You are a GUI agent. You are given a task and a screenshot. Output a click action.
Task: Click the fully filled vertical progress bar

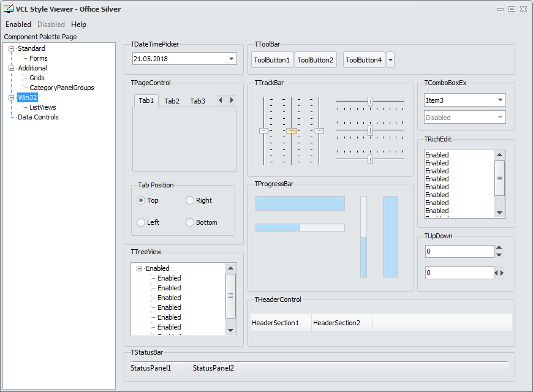[390, 236]
